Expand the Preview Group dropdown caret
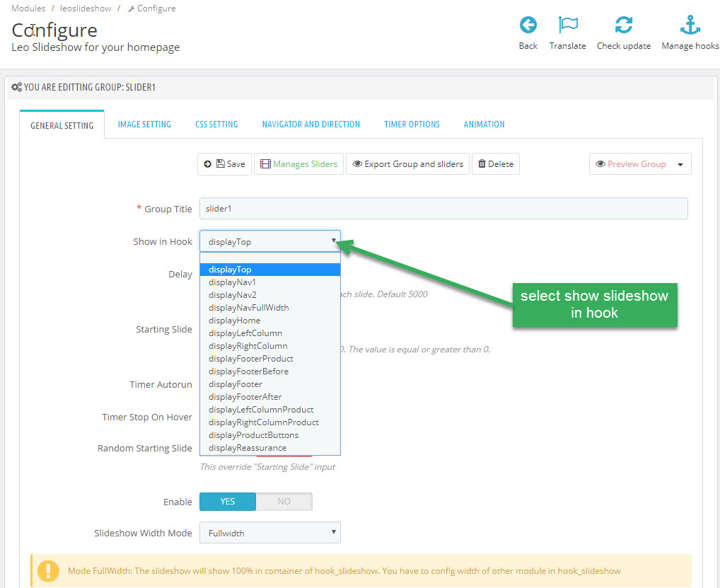This screenshot has width=720, height=588. 680,164
